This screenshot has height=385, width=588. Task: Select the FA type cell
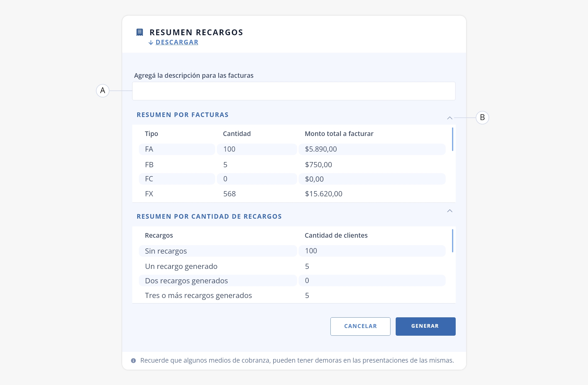[x=177, y=149]
